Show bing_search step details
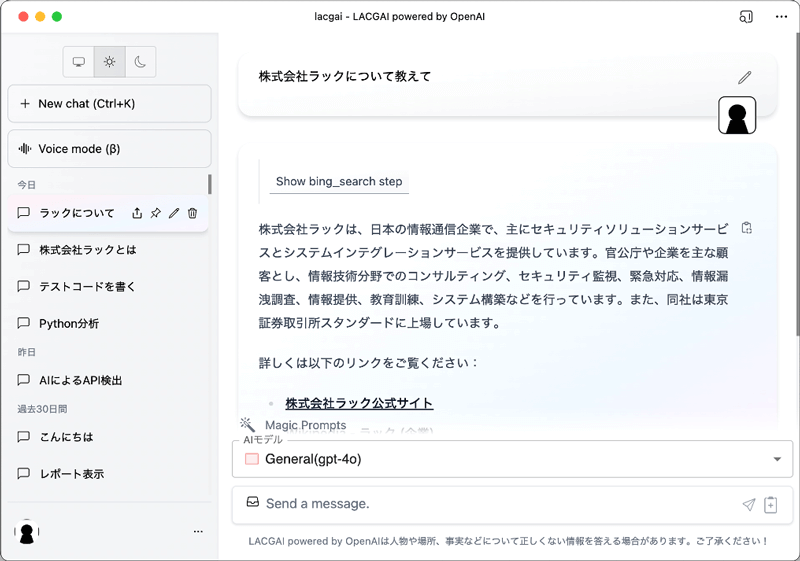The width and height of the screenshot is (800, 561). pos(339,182)
